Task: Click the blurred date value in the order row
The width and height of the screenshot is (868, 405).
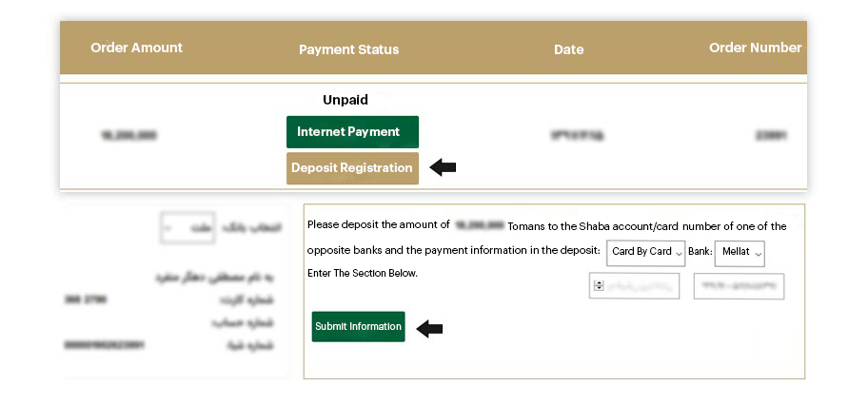Action: click(577, 135)
